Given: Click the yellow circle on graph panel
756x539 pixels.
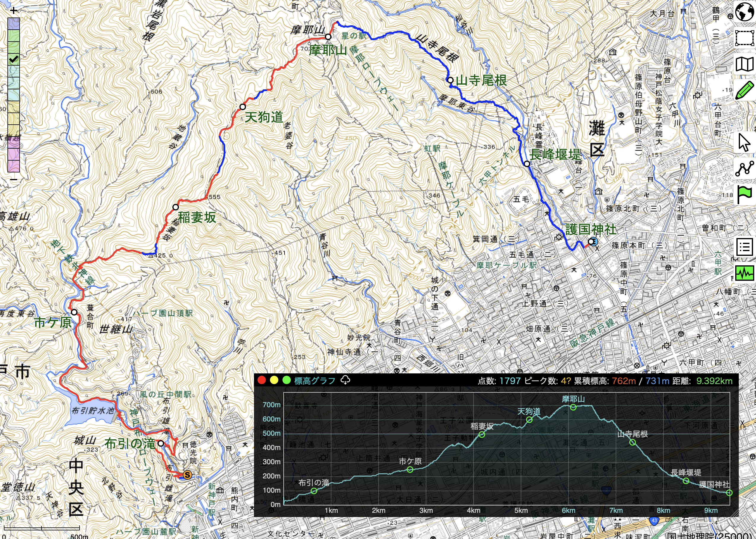Looking at the screenshot, I should (x=274, y=380).
